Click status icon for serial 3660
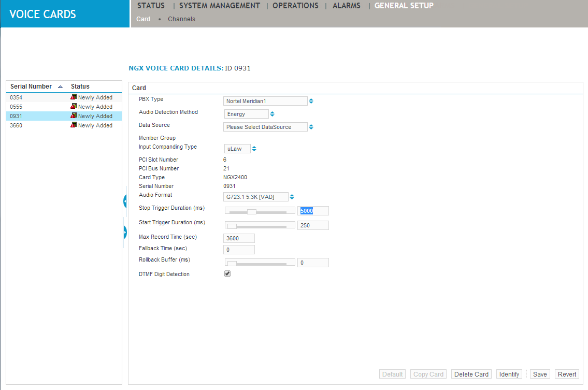Image resolution: width=588 pixels, height=390 pixels. [74, 125]
